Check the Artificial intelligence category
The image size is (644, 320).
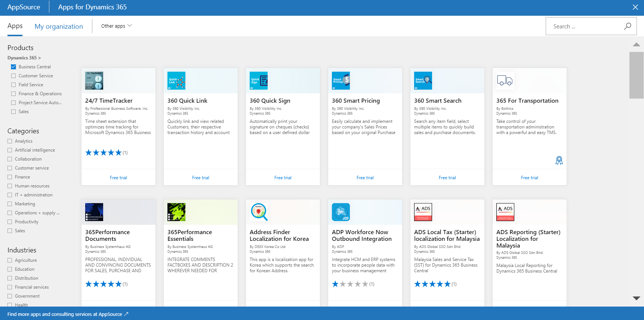tap(10, 150)
